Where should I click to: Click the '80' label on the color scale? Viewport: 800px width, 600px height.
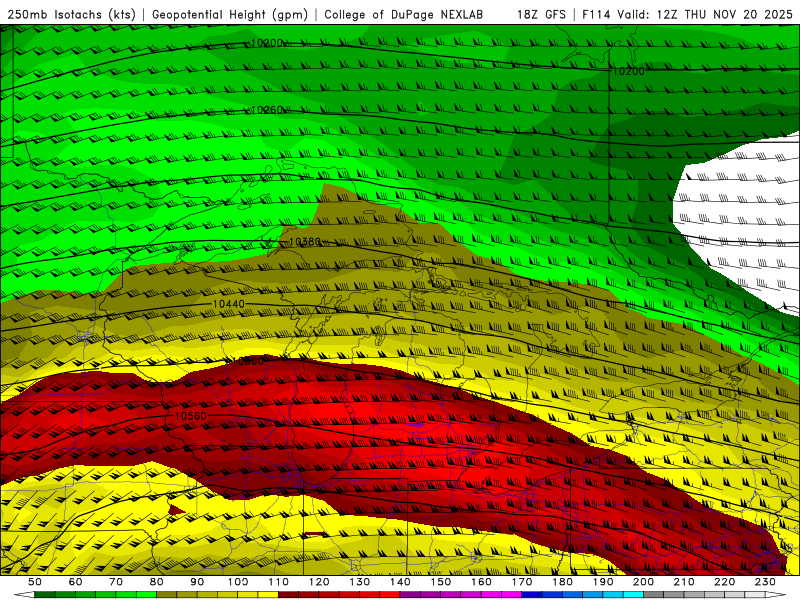[157, 582]
